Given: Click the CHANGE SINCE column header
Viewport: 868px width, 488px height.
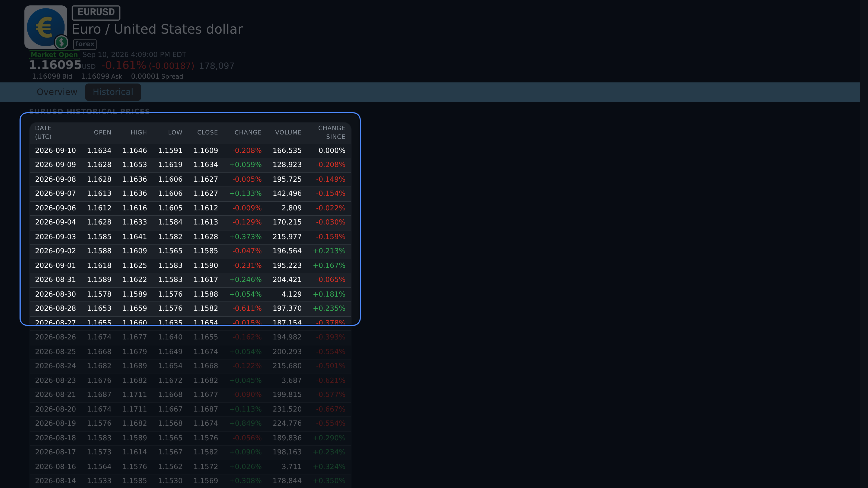Looking at the screenshot, I should pos(331,132).
